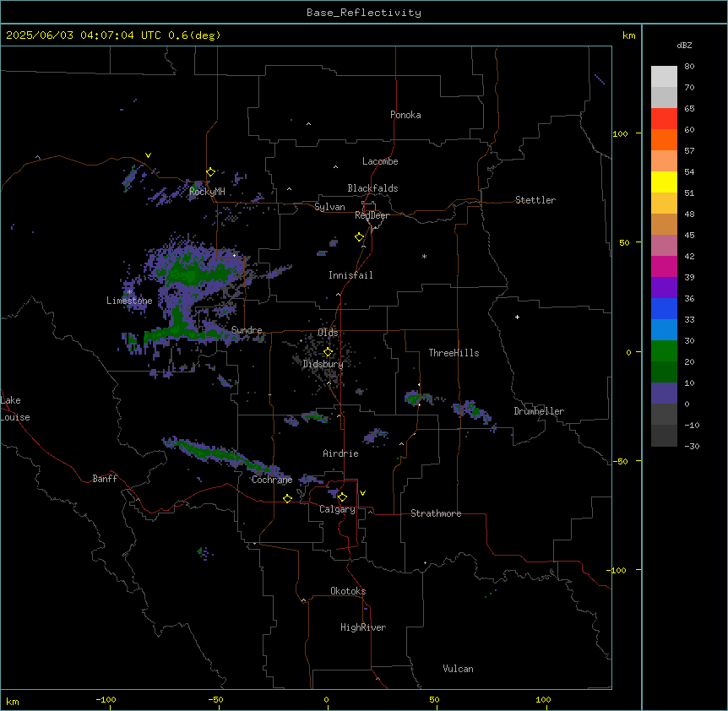Click the large radar echo east of Limestone
The width and height of the screenshot is (728, 711).
point(195,292)
